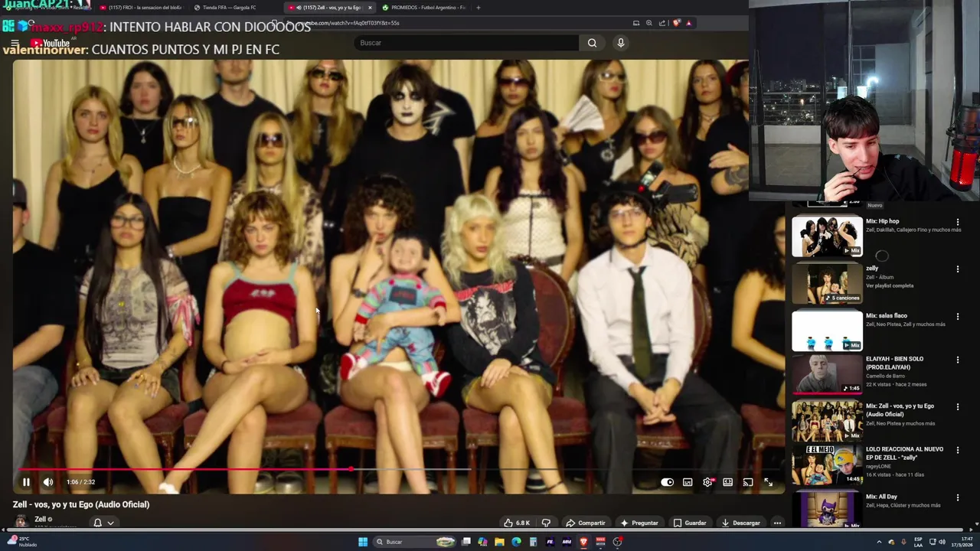Open the Zell channel name link
The image size is (980, 551).
[41, 519]
